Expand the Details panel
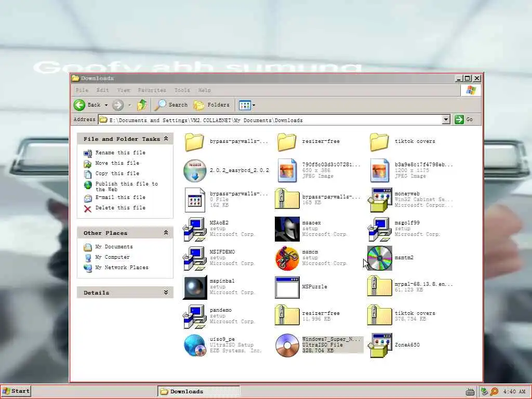This screenshot has width=532, height=399. (x=166, y=292)
